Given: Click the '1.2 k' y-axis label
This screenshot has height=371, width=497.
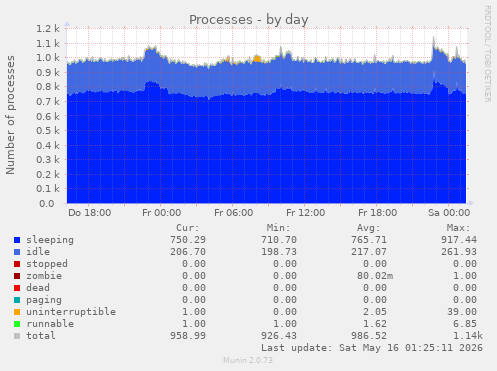Looking at the screenshot, I should [48, 29].
